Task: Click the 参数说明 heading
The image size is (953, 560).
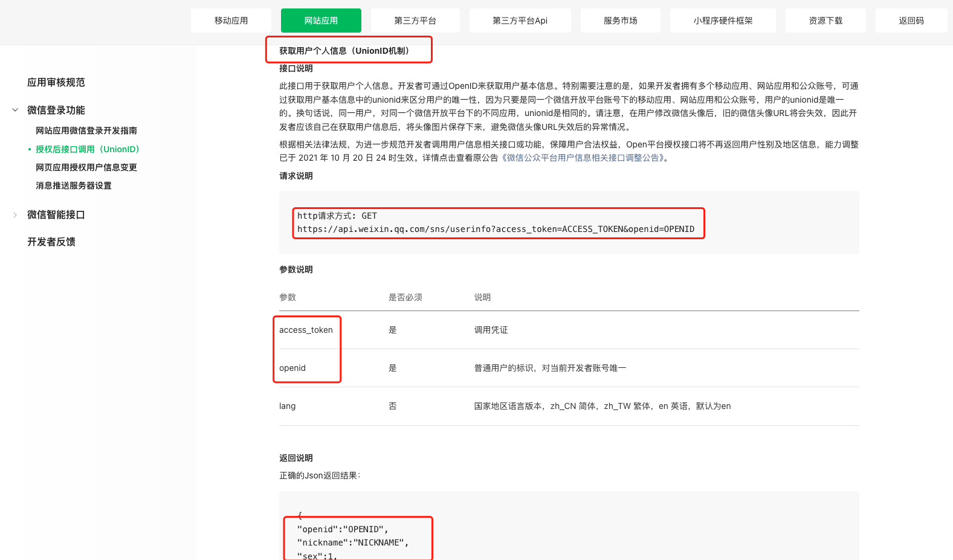Action: [296, 269]
